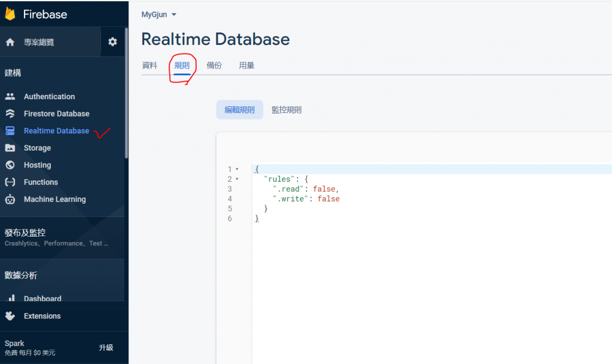The image size is (612, 364).
Task: Expand the 數據分析 section
Action: [x=62, y=275]
